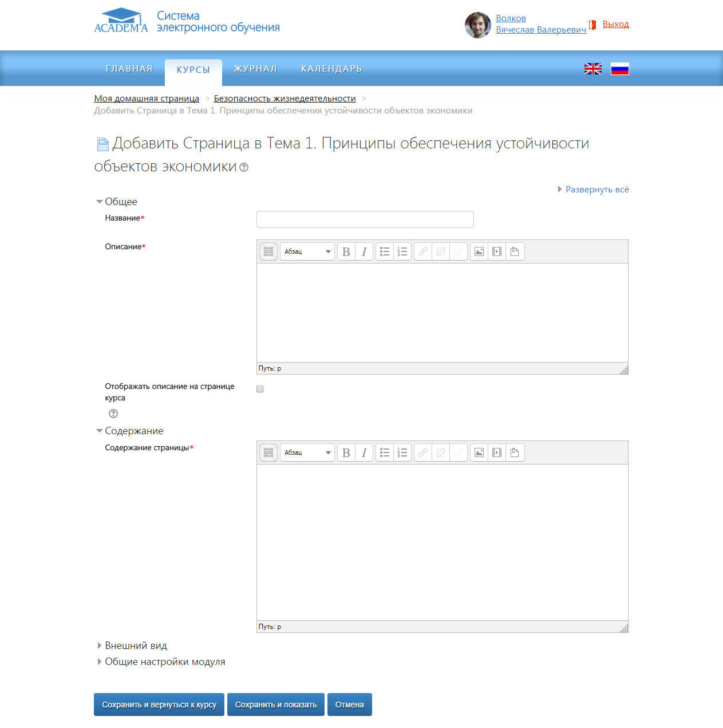Open Безопасность жизнедеятельности breadcrumb link
This screenshot has height=728, width=723.
coord(285,99)
